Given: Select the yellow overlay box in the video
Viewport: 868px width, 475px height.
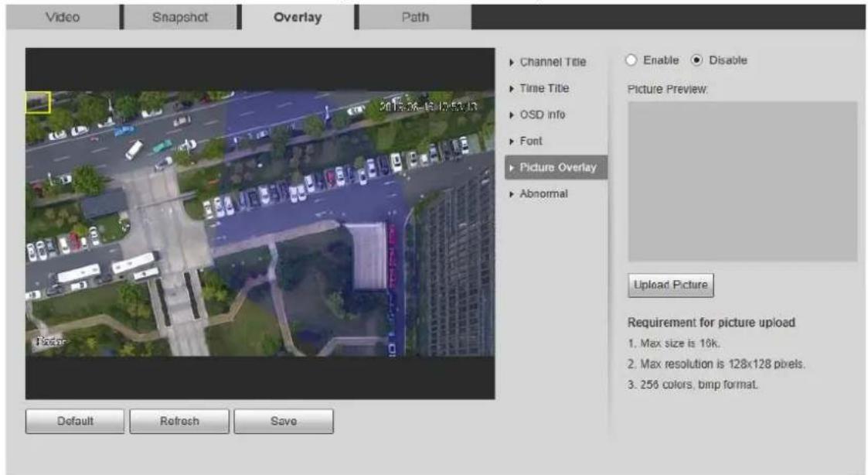Looking at the screenshot, I should pos(38,103).
